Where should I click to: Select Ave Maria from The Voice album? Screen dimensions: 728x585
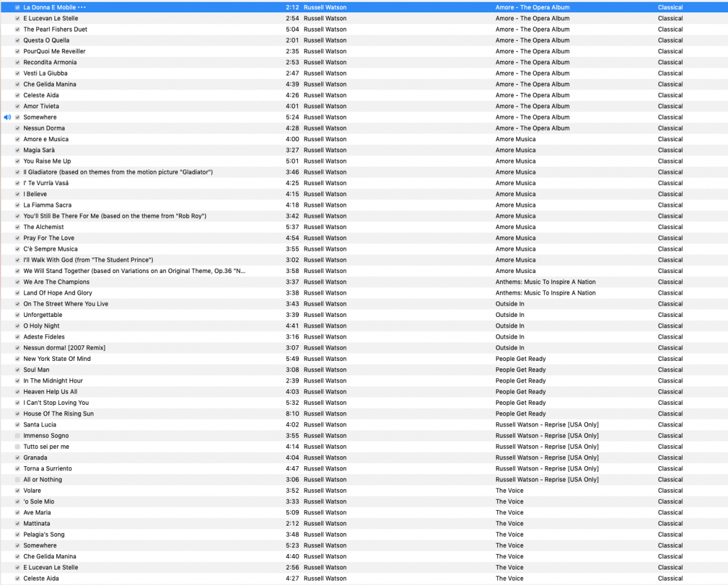pyautogui.click(x=37, y=512)
